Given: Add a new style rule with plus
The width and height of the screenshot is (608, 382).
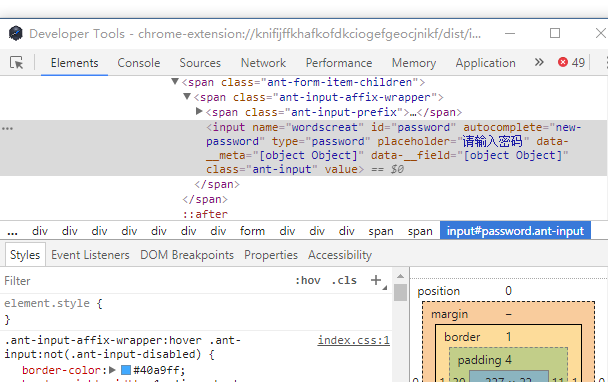Looking at the screenshot, I should pyautogui.click(x=376, y=280).
